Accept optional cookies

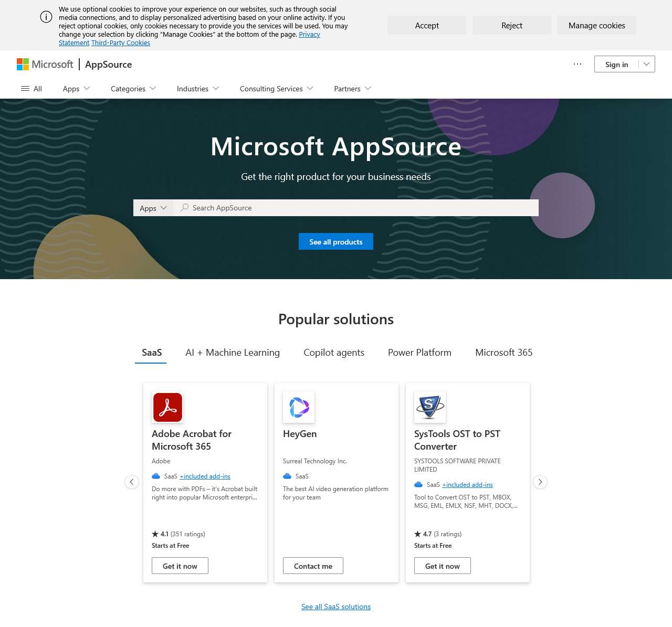click(427, 25)
